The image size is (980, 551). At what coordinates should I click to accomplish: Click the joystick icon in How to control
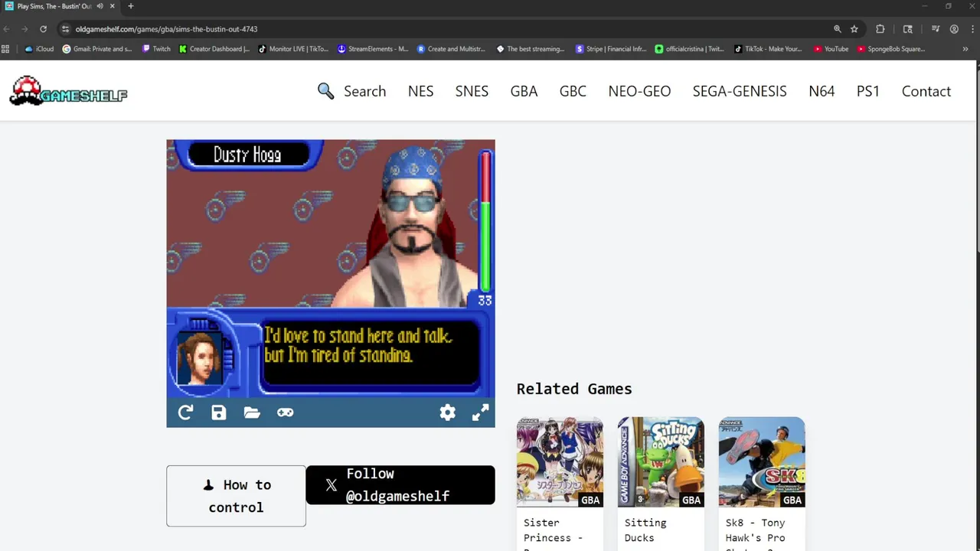tap(208, 485)
